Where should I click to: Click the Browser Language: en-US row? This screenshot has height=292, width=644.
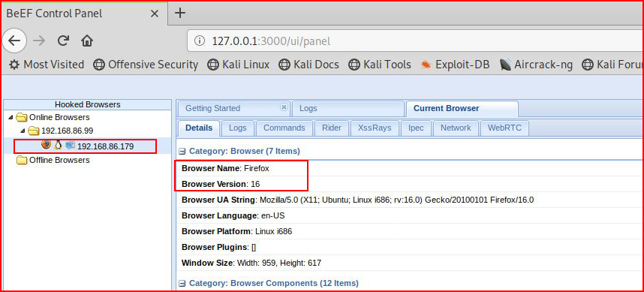tap(410, 215)
